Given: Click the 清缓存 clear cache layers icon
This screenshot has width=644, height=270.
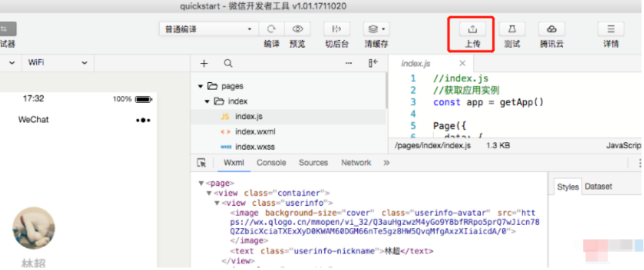Looking at the screenshot, I should coord(376,29).
